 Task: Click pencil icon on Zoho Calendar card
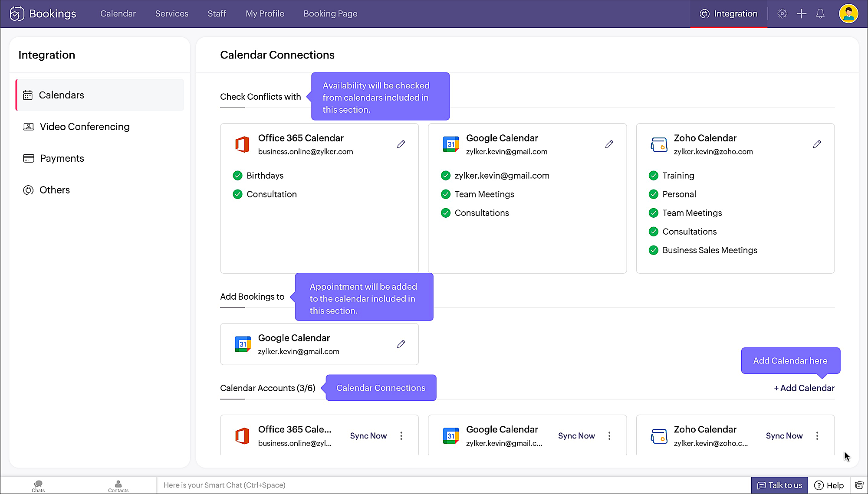(817, 144)
